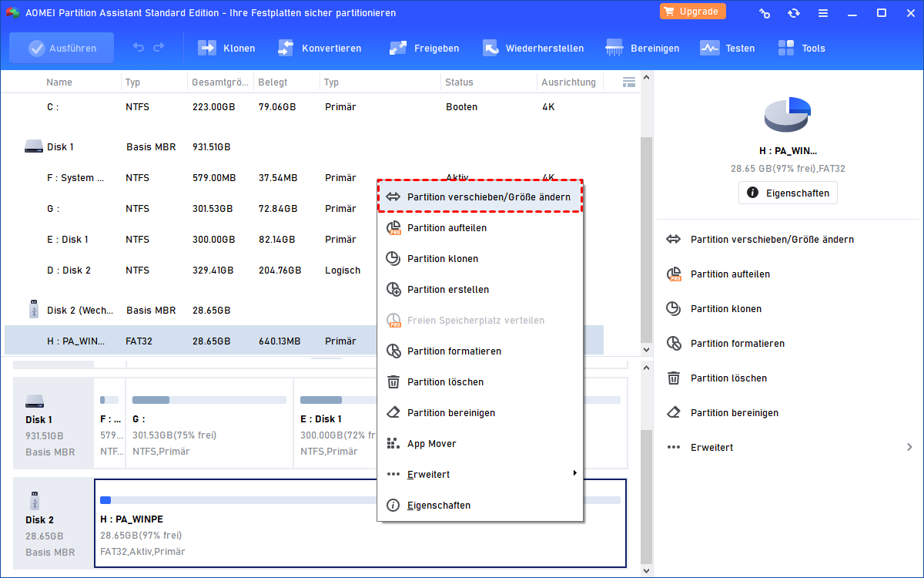Open the Bereinigen tool
This screenshot has width=924, height=578.
tap(642, 48)
